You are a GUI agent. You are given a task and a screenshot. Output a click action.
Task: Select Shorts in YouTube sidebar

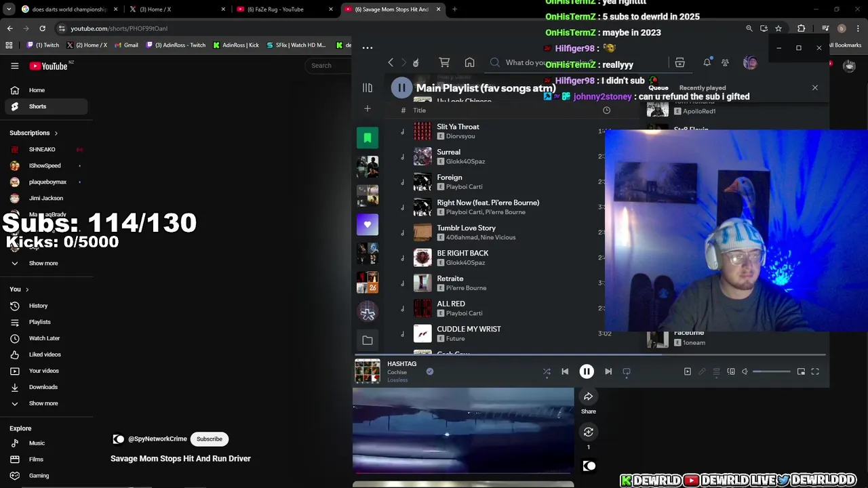click(x=45, y=106)
